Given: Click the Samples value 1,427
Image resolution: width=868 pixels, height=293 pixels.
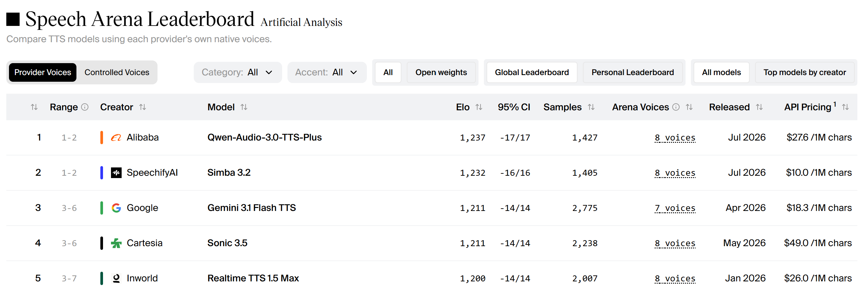Looking at the screenshot, I should coord(585,138).
